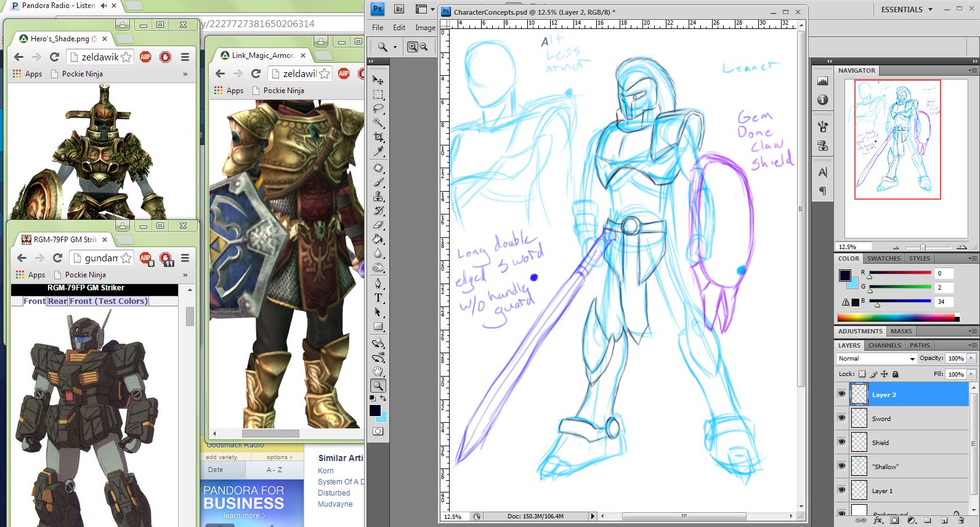Open the Fill slider arrow

tap(971, 374)
